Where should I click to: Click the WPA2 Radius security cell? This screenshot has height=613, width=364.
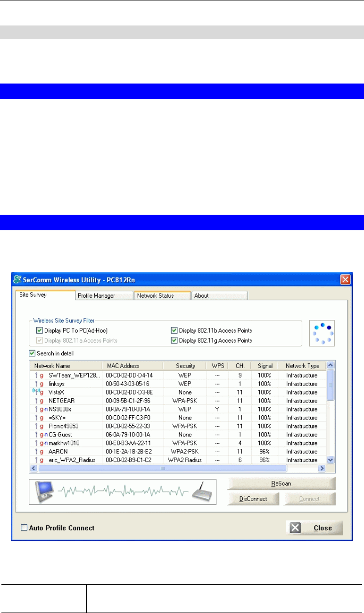click(184, 460)
